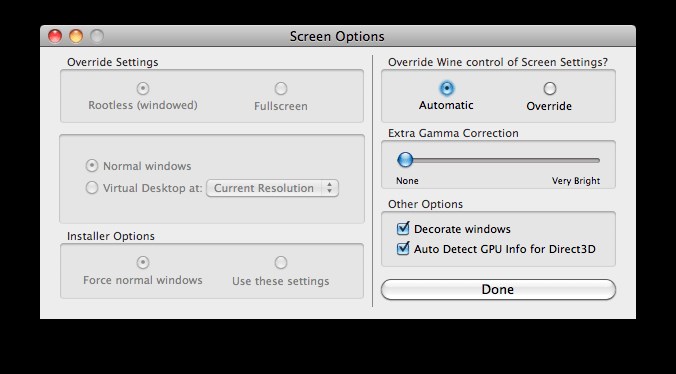Click the Extra Gamma Correction slider knob
This screenshot has width=676, height=374.
[x=405, y=160]
